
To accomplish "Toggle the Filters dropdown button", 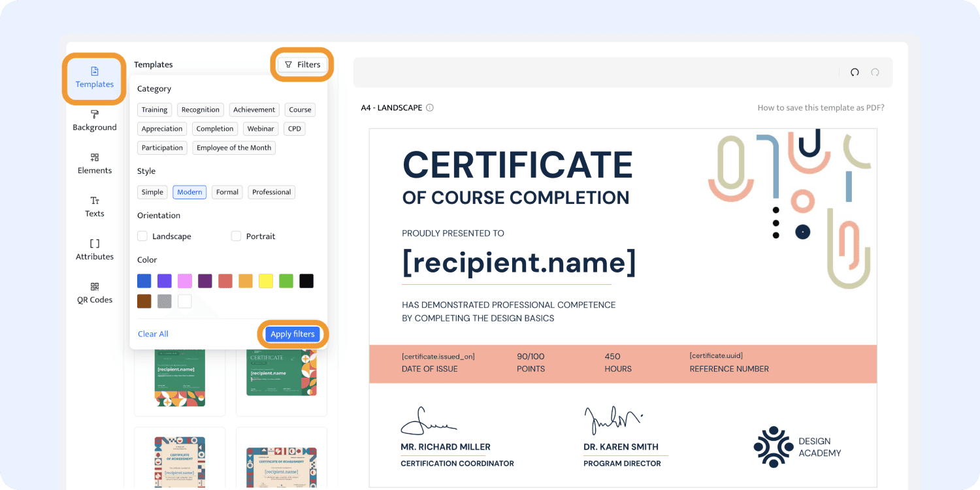I will (x=302, y=65).
